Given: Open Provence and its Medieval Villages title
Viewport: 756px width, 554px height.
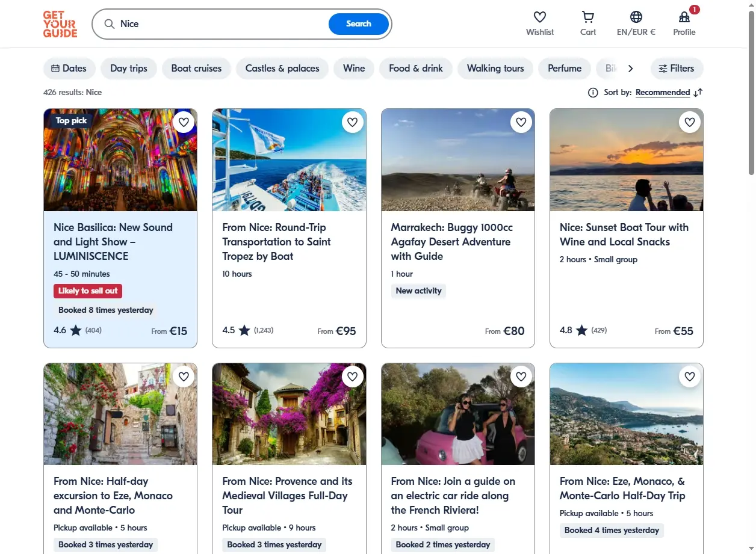Looking at the screenshot, I should pos(287,496).
